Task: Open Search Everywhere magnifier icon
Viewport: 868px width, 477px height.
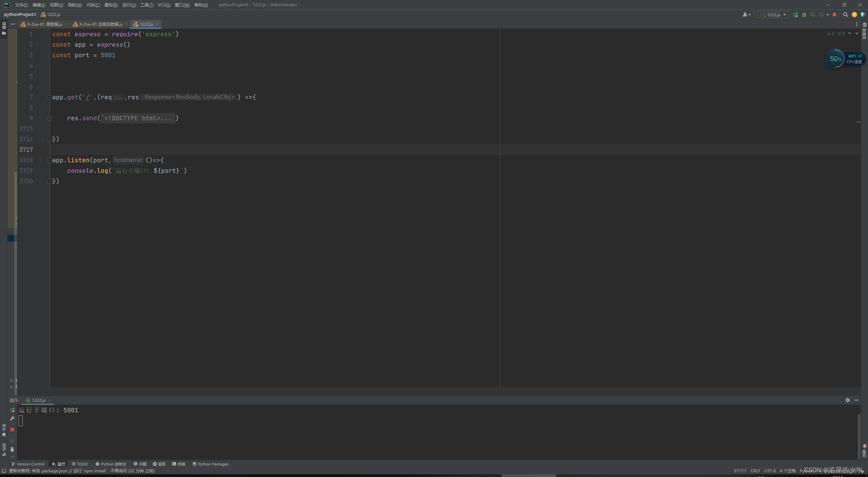Action: (x=845, y=15)
